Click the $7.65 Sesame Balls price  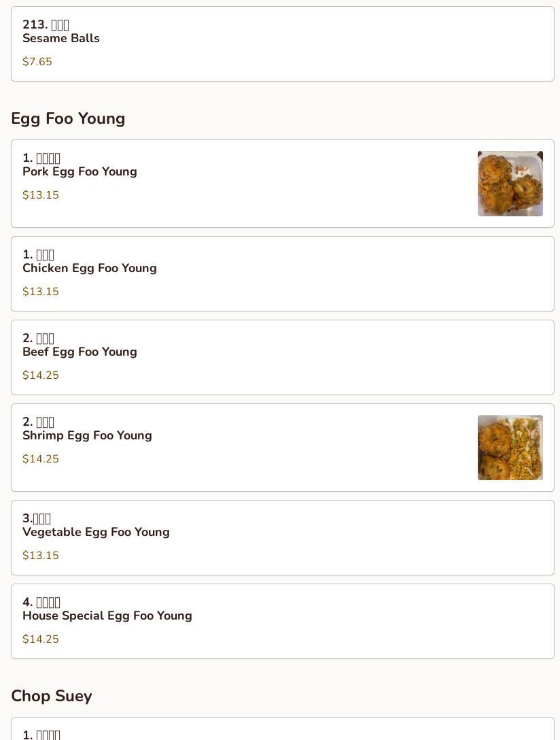37,62
